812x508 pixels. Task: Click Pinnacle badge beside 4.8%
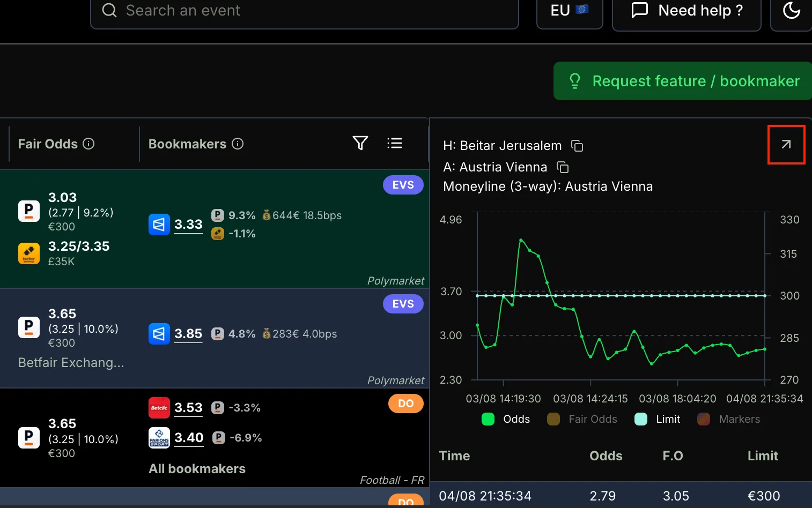click(x=218, y=334)
